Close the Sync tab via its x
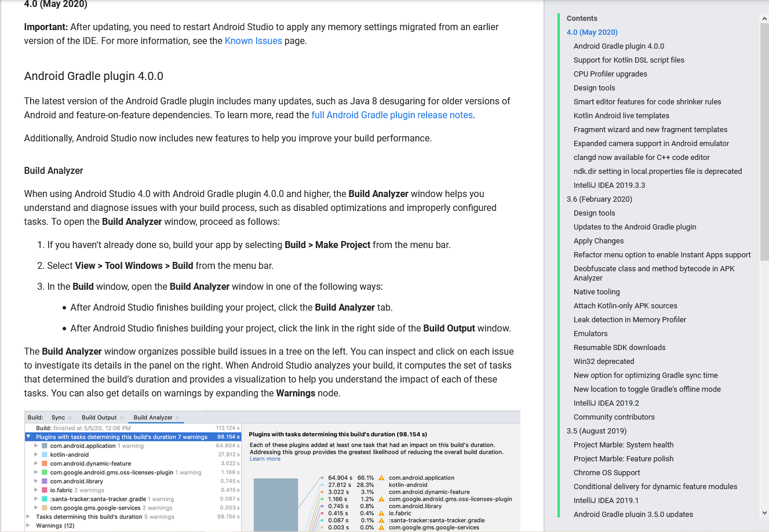The width and height of the screenshot is (769, 532). coord(70,418)
